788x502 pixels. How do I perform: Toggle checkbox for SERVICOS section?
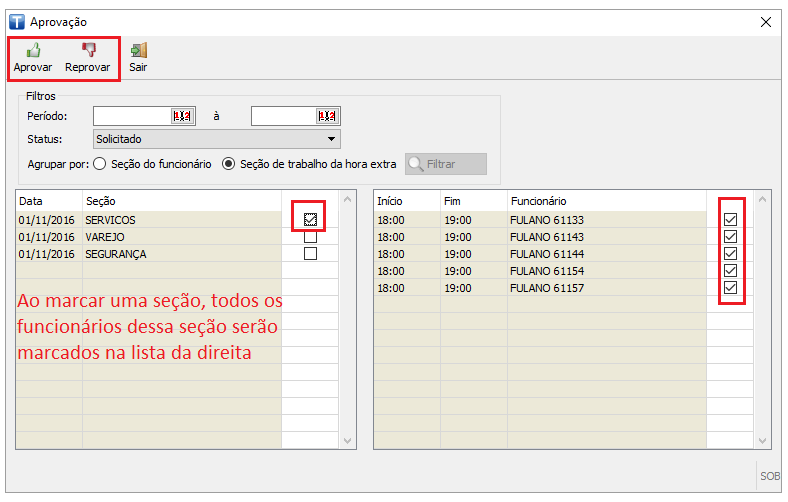310,219
